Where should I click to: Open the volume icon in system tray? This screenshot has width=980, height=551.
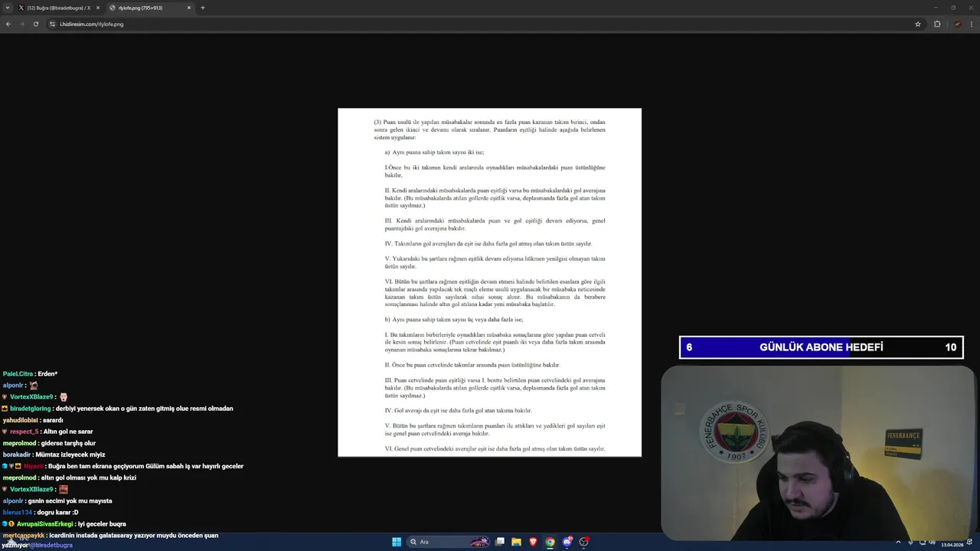pos(933,543)
